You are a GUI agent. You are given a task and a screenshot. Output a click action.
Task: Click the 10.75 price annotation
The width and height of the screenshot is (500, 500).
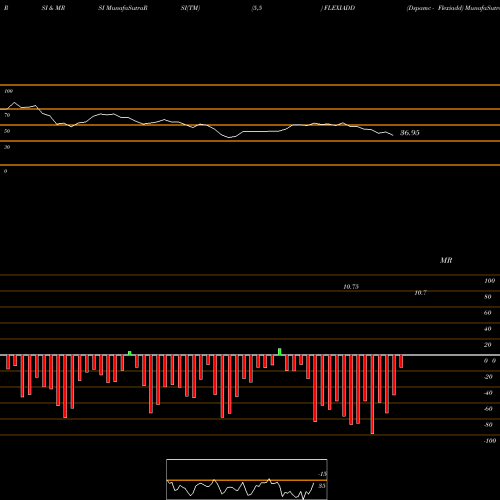point(351,287)
